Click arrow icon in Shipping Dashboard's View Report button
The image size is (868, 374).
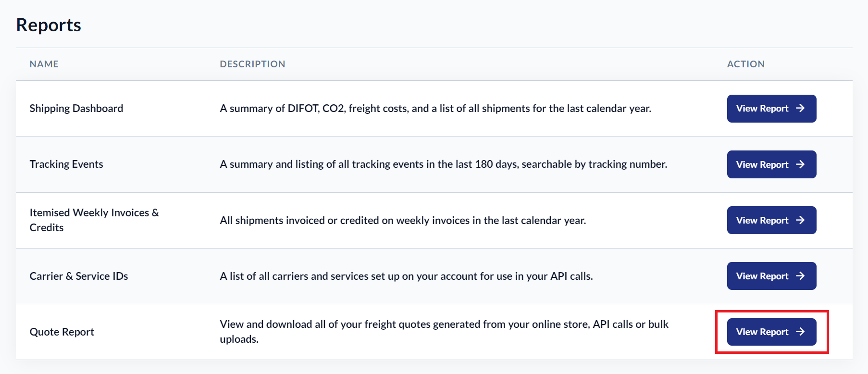point(800,108)
